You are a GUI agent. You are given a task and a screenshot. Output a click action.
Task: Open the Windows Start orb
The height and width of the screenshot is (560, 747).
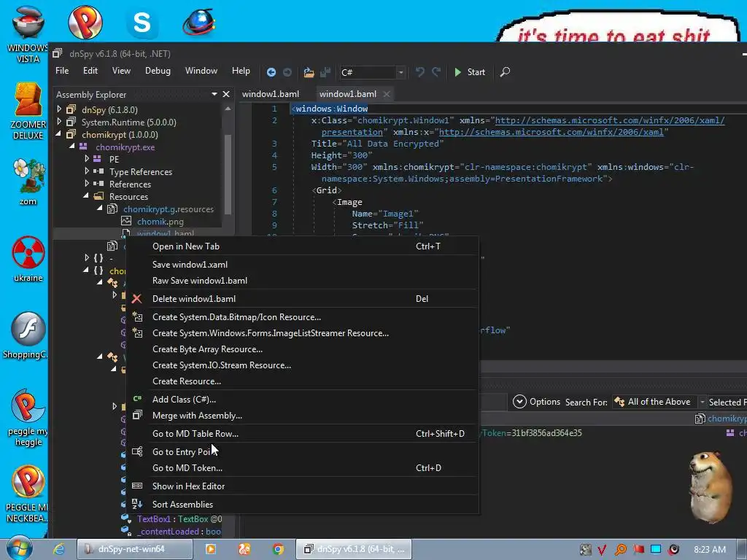point(20,548)
